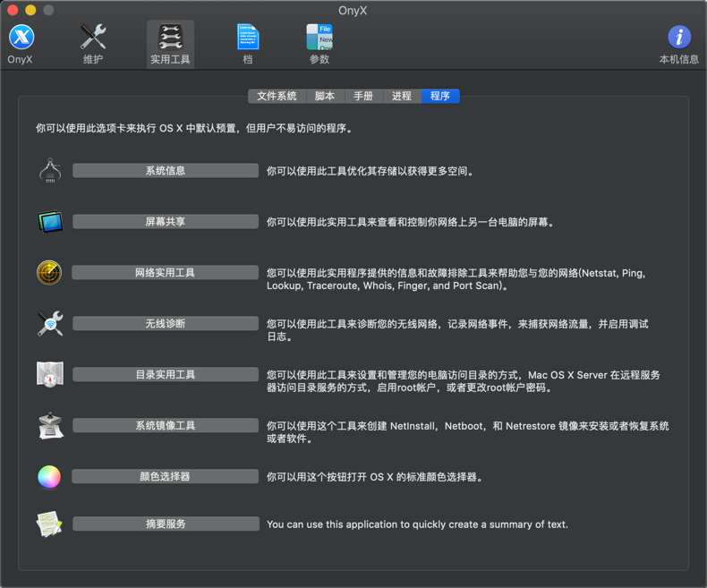
Task: Launch the 网络实用工具 button
Action: 165,272
